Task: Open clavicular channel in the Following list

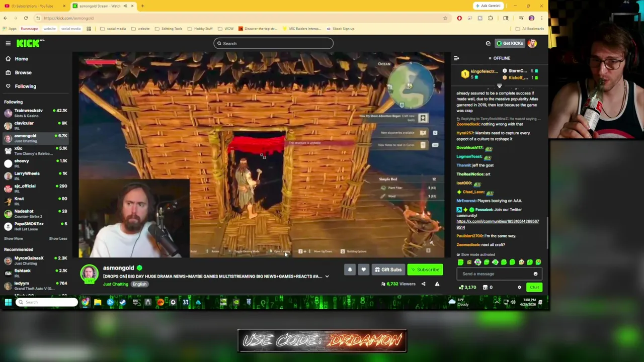Action: [35, 125]
